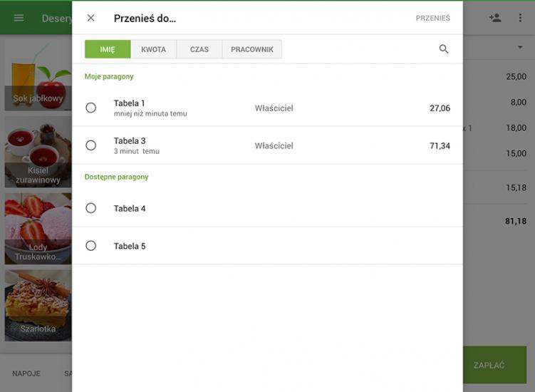535x392 pixels.
Task: Switch to the Pracownik sorting tab
Action: pyautogui.click(x=251, y=49)
